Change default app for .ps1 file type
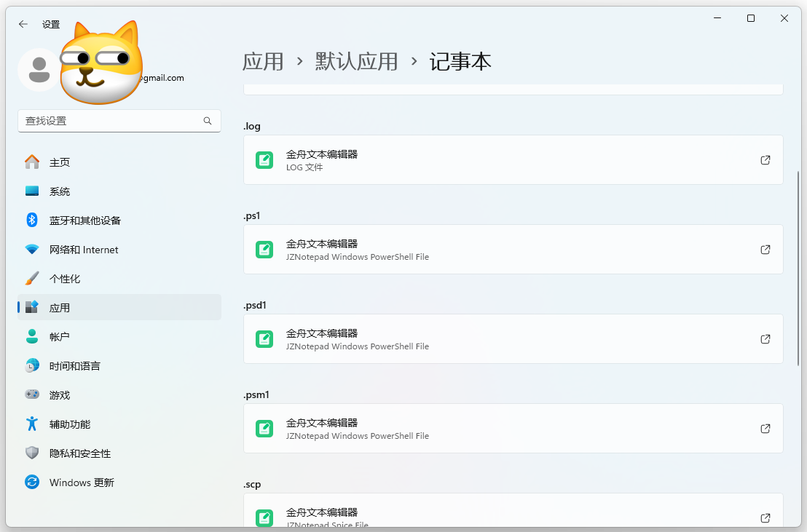 [x=513, y=250]
